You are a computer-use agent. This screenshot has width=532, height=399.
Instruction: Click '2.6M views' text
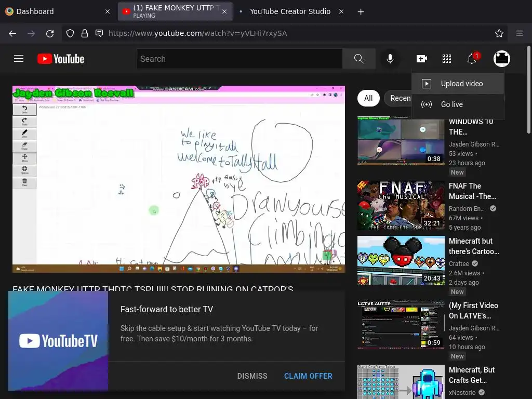tap(464, 273)
